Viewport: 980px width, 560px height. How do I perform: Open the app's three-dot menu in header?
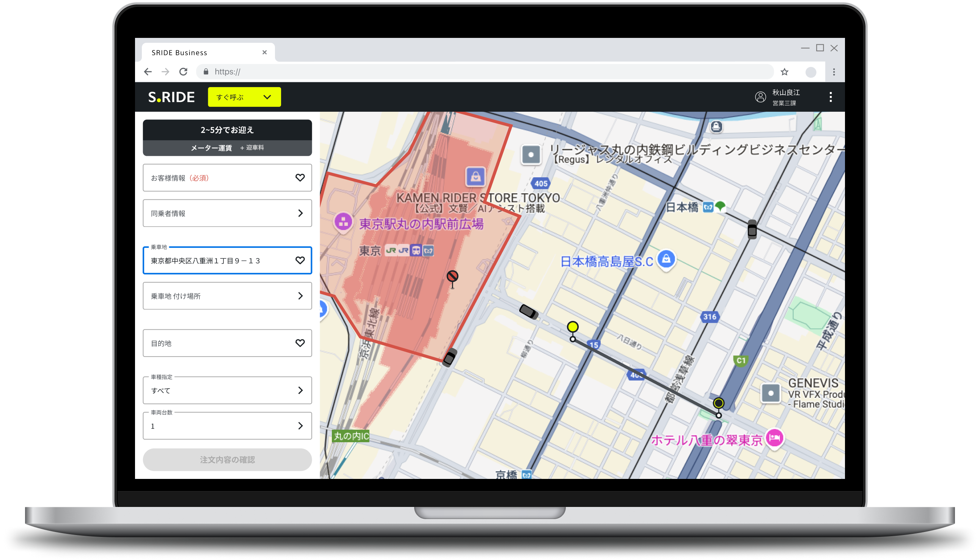[x=831, y=97]
